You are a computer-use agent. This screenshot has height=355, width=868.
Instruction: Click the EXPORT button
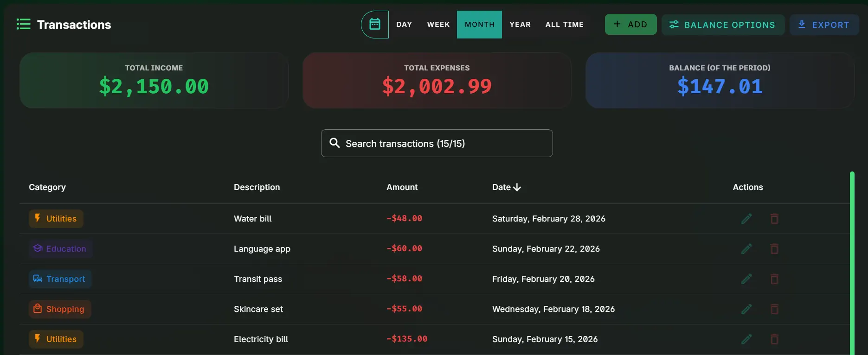coord(824,25)
